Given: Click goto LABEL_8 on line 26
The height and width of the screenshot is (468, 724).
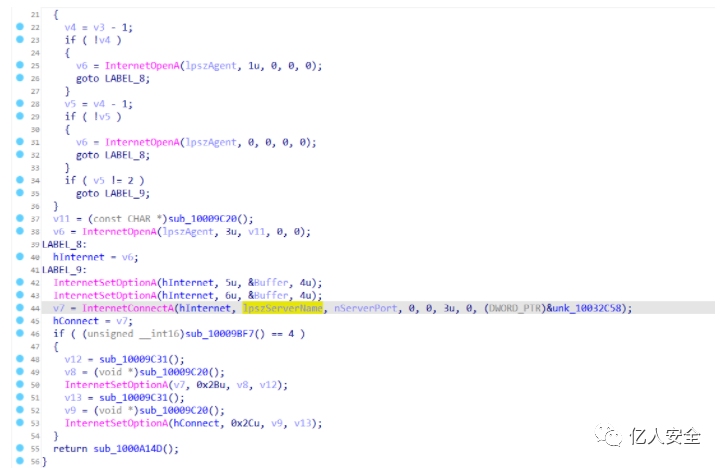Looking at the screenshot, I should pos(113,79).
